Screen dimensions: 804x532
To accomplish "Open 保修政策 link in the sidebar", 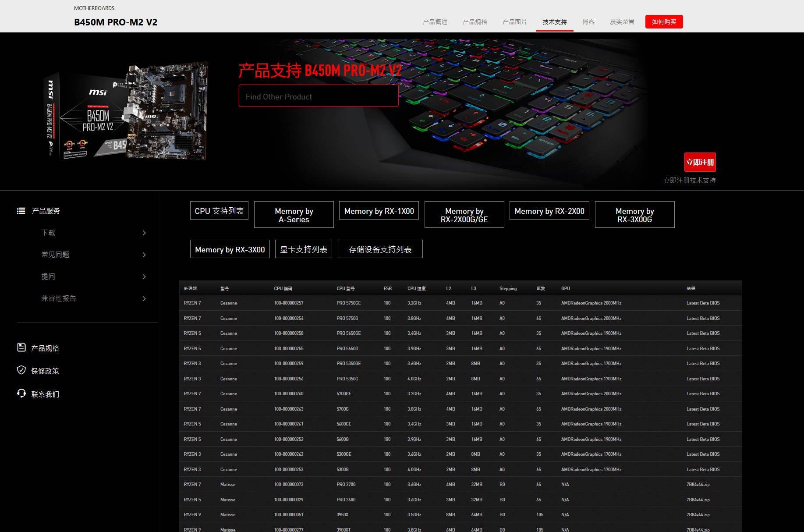I will point(45,371).
